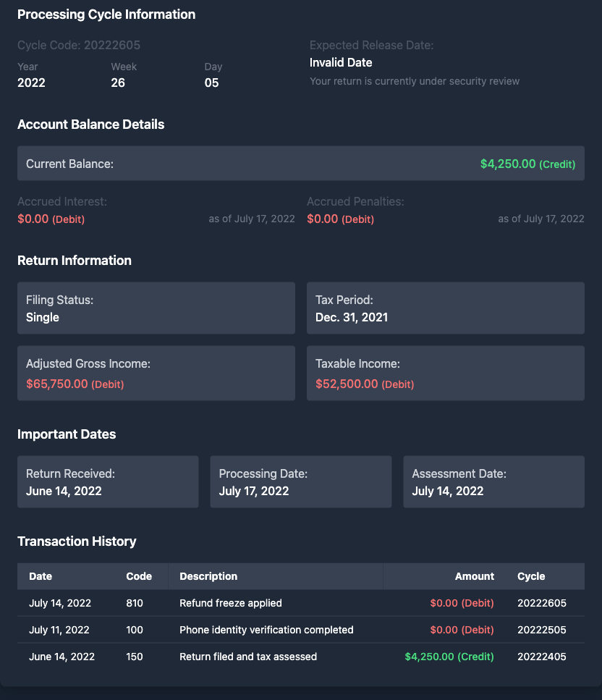Select the Phone identity verification completed row
Screen dimensions: 602x700
pos(300,630)
